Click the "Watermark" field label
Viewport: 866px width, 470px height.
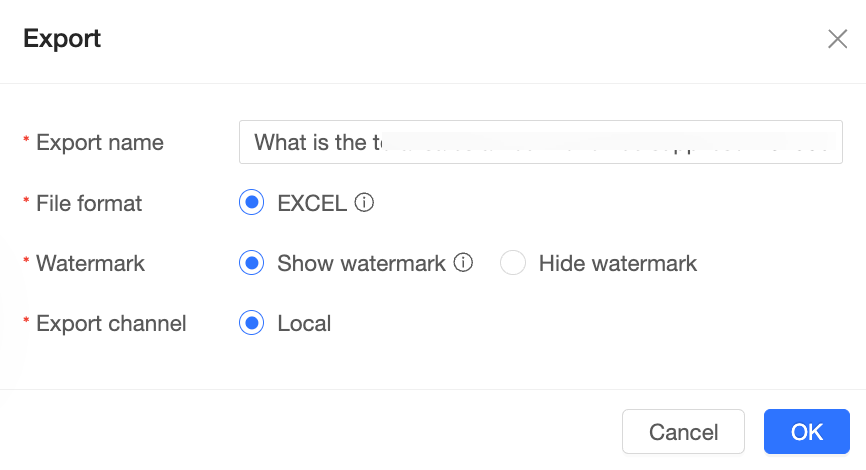click(x=90, y=264)
